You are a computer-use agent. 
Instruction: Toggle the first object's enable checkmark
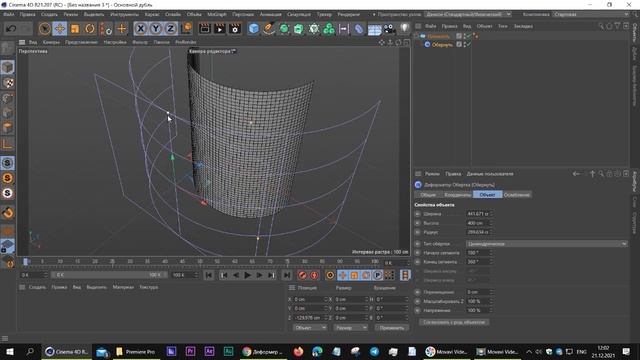(469, 36)
